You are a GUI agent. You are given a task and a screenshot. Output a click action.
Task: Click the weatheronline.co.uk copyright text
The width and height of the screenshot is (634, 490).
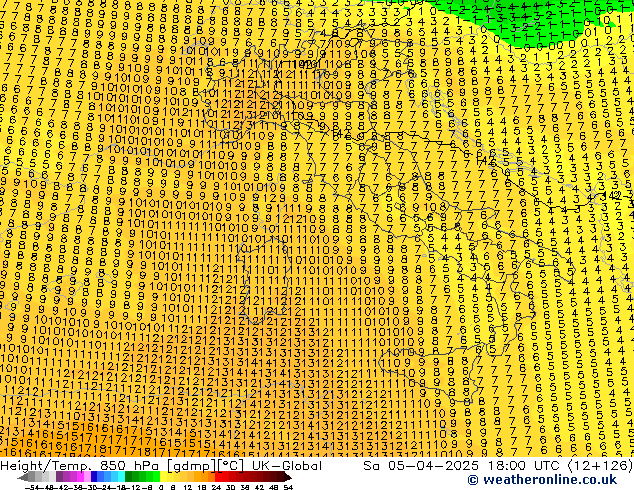pyautogui.click(x=542, y=480)
